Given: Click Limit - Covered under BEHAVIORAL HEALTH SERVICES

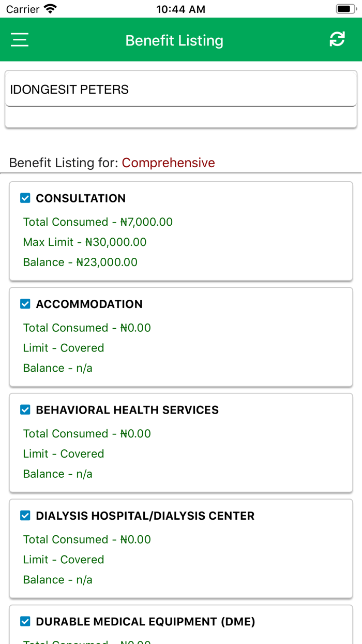Looking at the screenshot, I should point(63,453).
